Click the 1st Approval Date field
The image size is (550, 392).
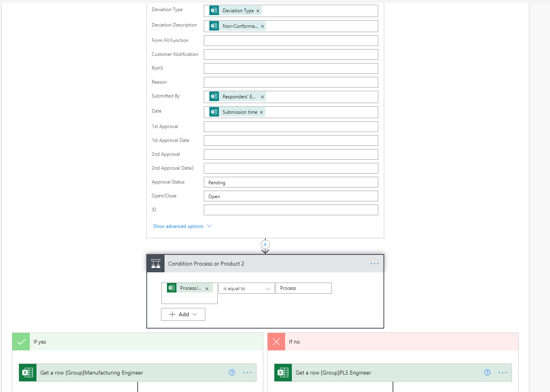coord(291,141)
